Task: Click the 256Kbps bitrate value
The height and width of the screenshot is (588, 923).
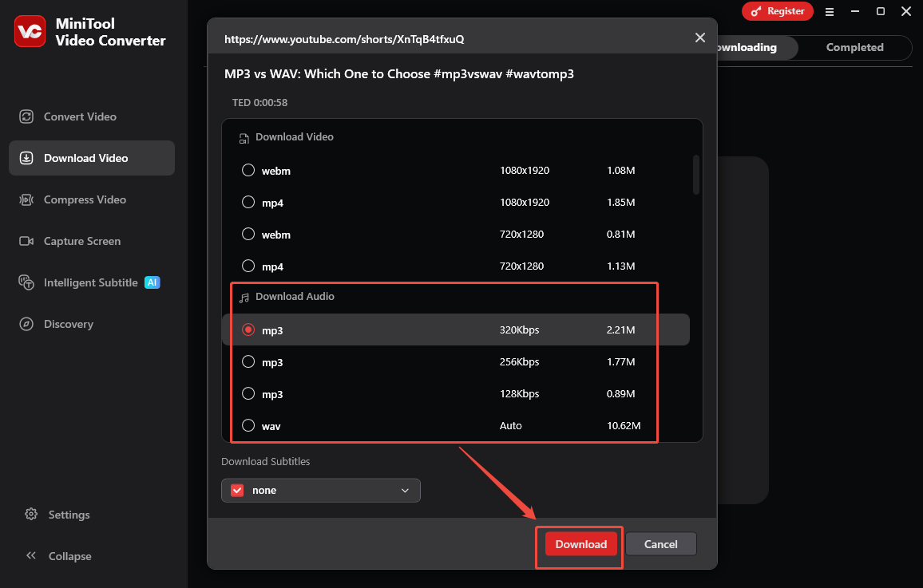Action: [519, 361]
